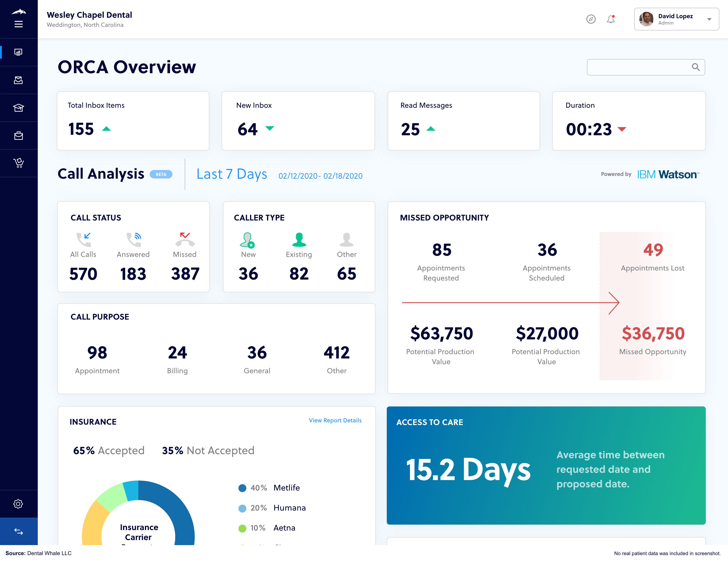Click the Total Inbox Items up arrow
Viewport: 728px width, 561px height.
[x=106, y=129]
